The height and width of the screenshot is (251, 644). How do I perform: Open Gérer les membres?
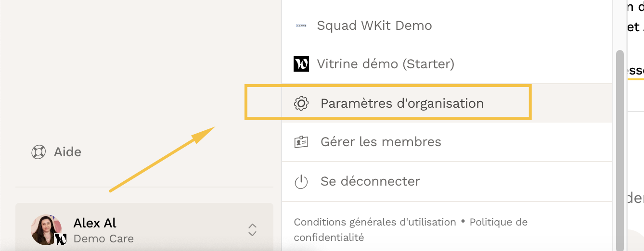[381, 142]
